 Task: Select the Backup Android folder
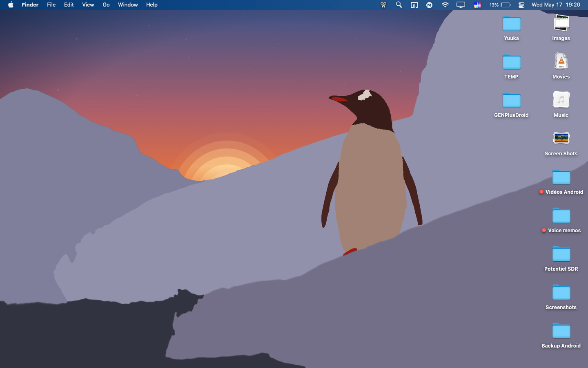(561, 332)
